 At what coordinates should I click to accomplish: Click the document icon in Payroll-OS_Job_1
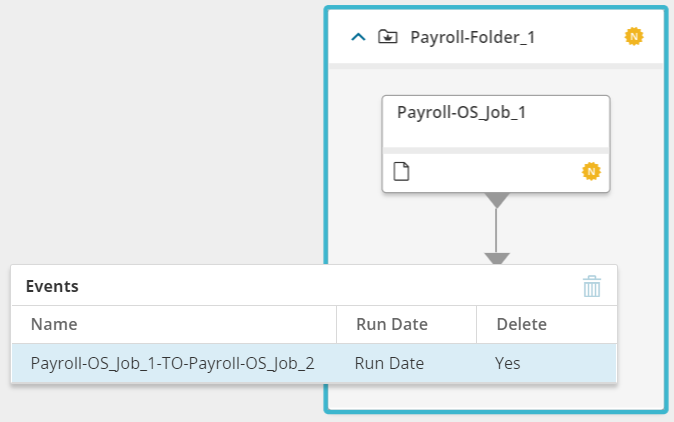click(x=401, y=172)
